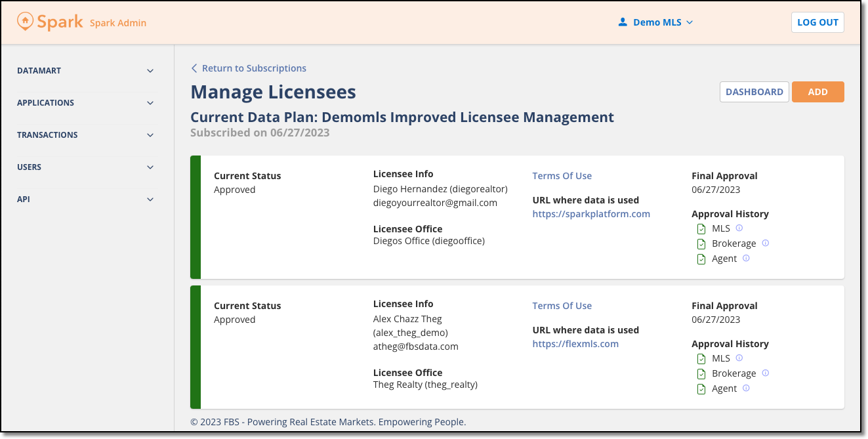Click Agent info icon in Alex Chazz Theg card
This screenshot has height=439, width=868.
[746, 388]
